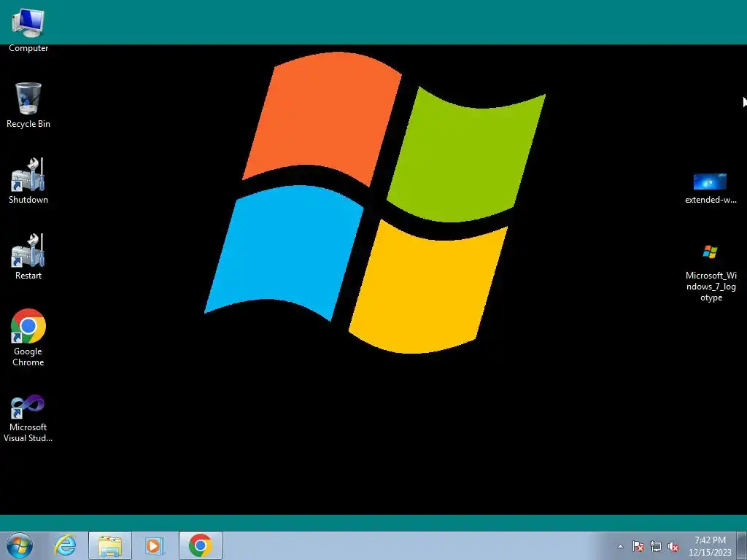Open Google Chrome from taskbar
Screen dimensions: 747x560
(x=200, y=545)
